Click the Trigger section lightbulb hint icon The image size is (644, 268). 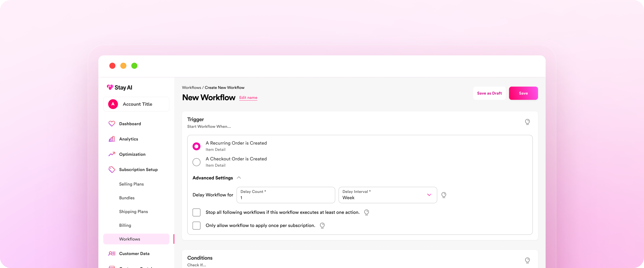[527, 122]
